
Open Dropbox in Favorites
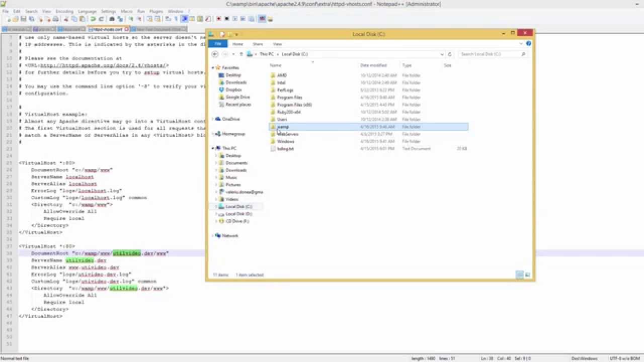(x=234, y=90)
